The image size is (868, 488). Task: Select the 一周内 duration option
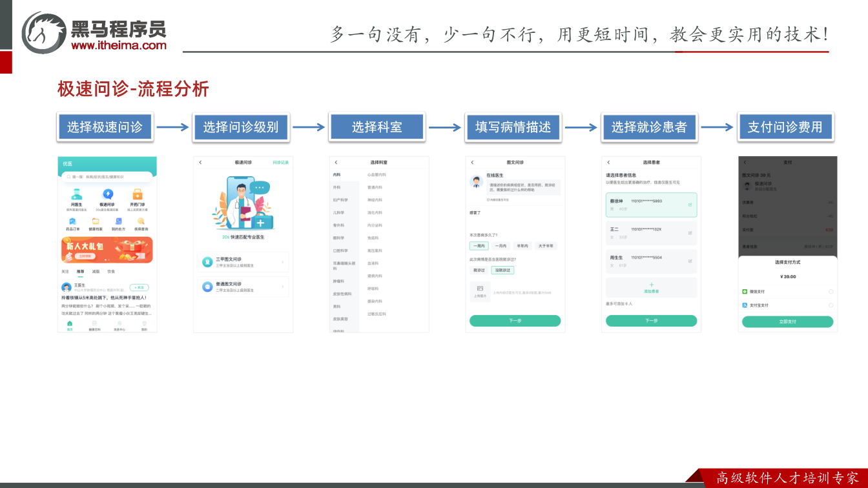(x=479, y=246)
